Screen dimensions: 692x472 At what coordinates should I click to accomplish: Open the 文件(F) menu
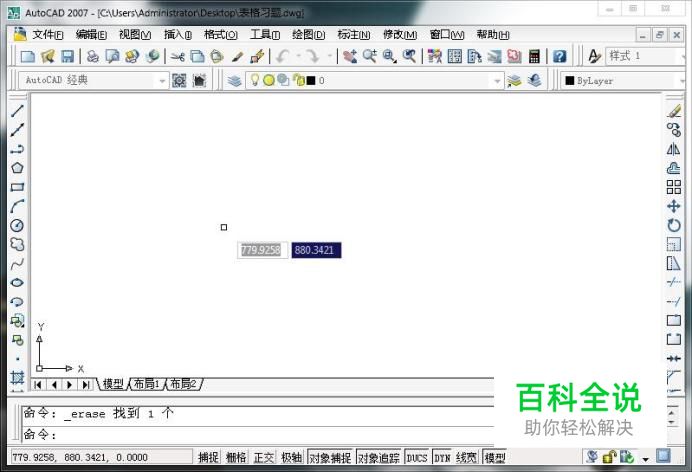(x=48, y=34)
